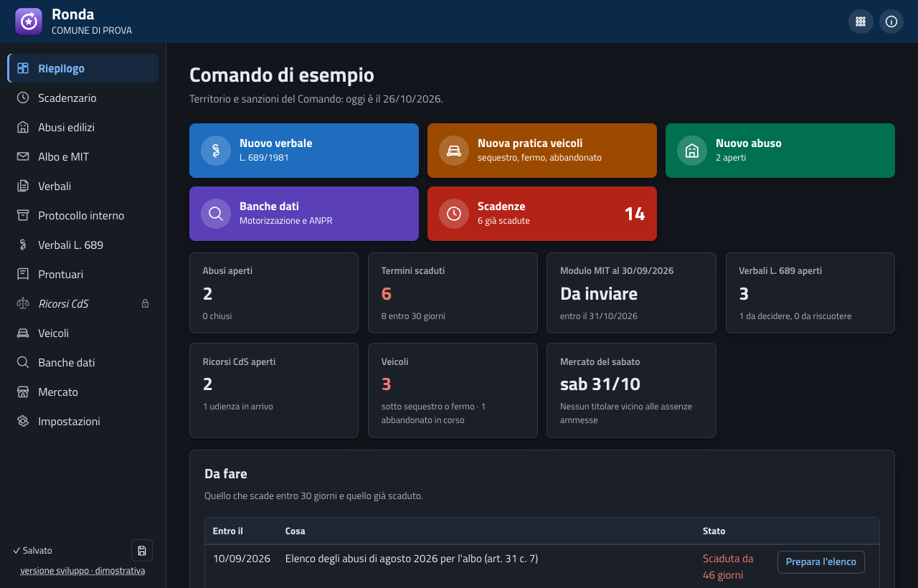Click the Ricorsi CdS scales icon
918x588 pixels.
click(23, 303)
